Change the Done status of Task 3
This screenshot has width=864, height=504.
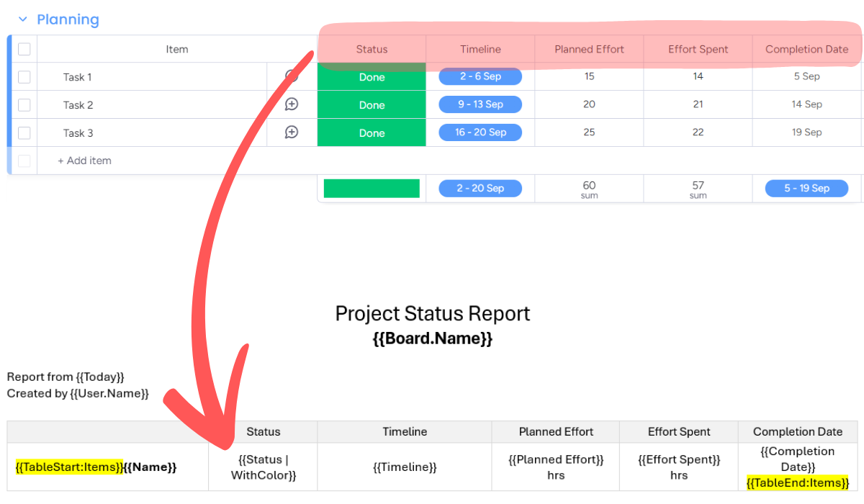click(372, 133)
